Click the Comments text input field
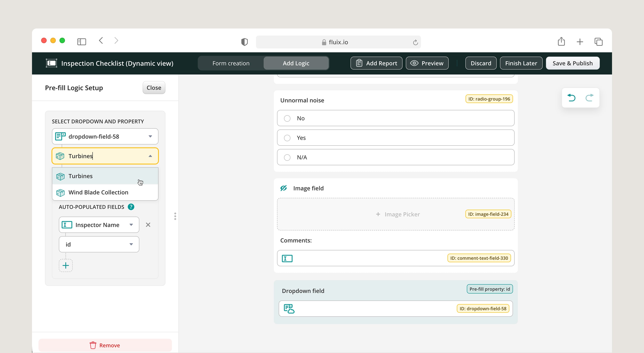Screen dimensions: 644x353 [396, 258]
